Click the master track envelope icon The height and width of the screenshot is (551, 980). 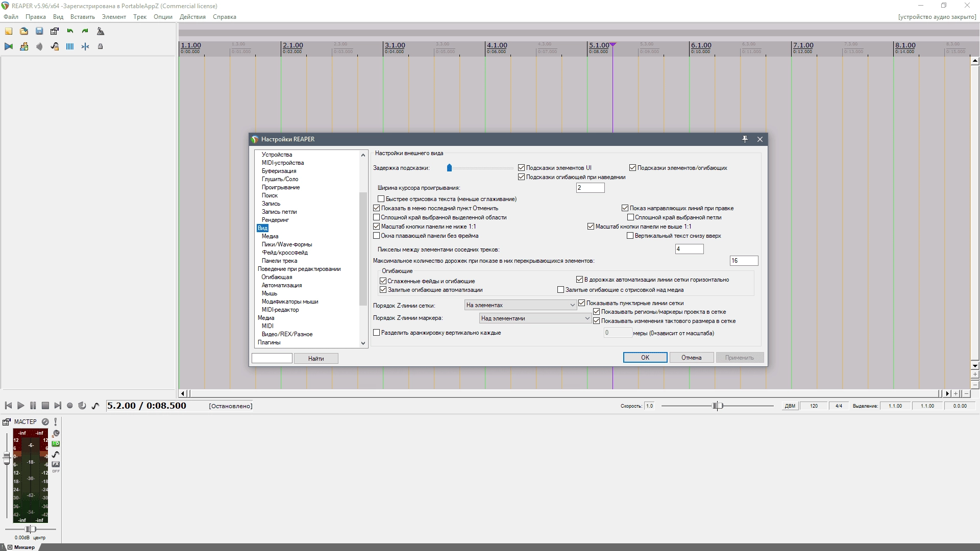pyautogui.click(x=56, y=454)
